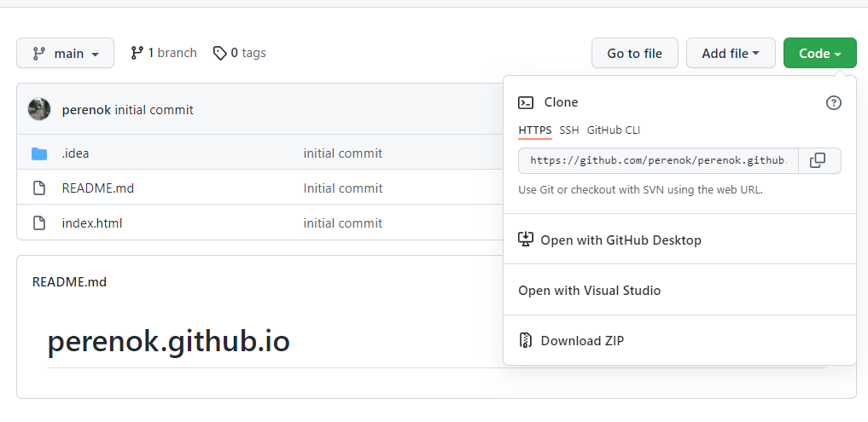This screenshot has width=868, height=422.
Task: Click the Go to file button
Action: pyautogui.click(x=634, y=53)
